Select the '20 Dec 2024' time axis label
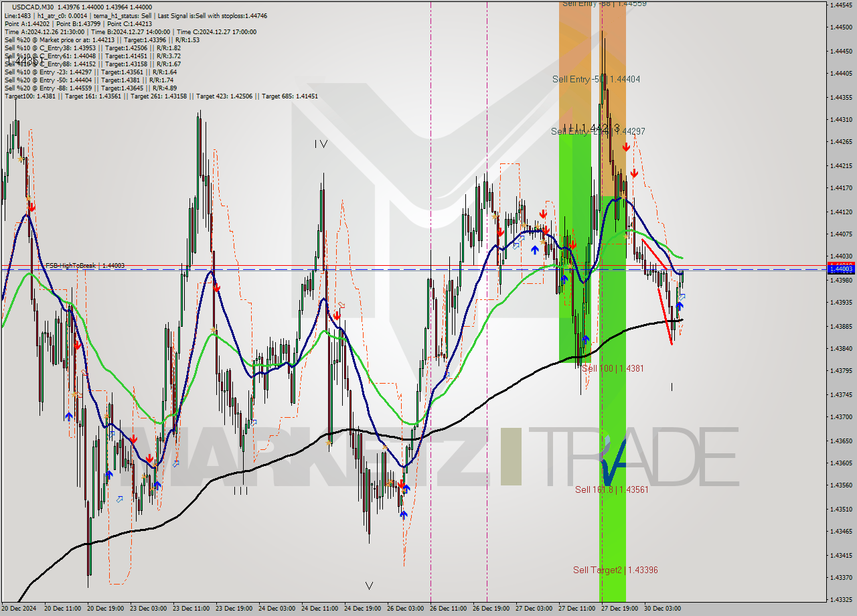Image resolution: width=857 pixels, height=616 pixels. (x=19, y=609)
